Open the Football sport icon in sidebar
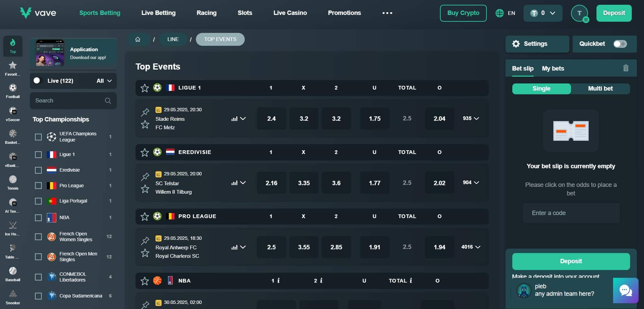644x309 pixels. click(x=13, y=91)
